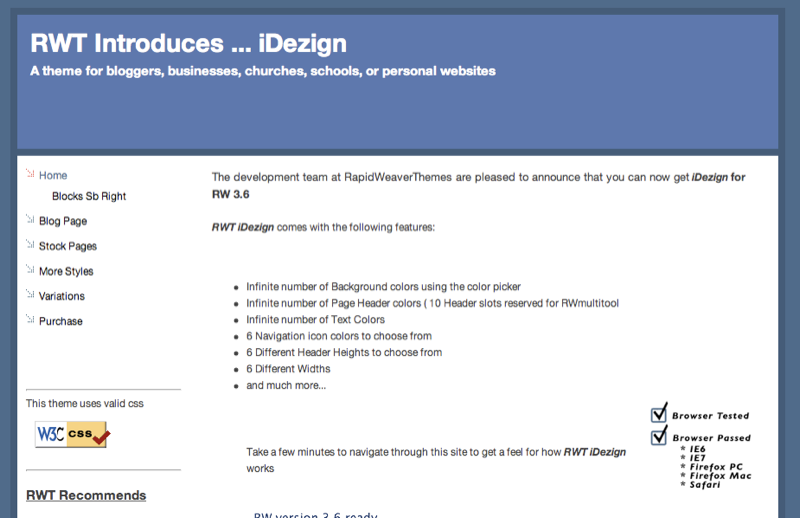This screenshot has height=518, width=800.
Task: Click the arrow bullet beside Variations
Action: [30, 295]
